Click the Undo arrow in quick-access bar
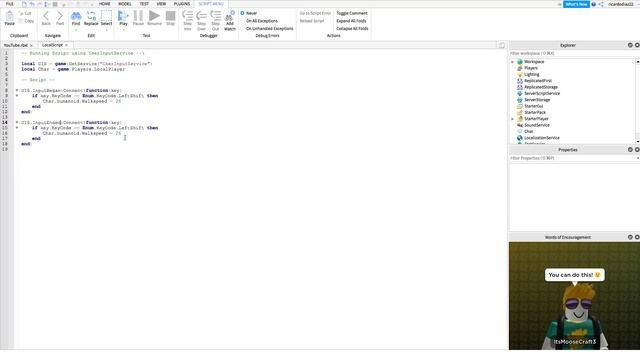640x360 pixels. click(32, 4)
